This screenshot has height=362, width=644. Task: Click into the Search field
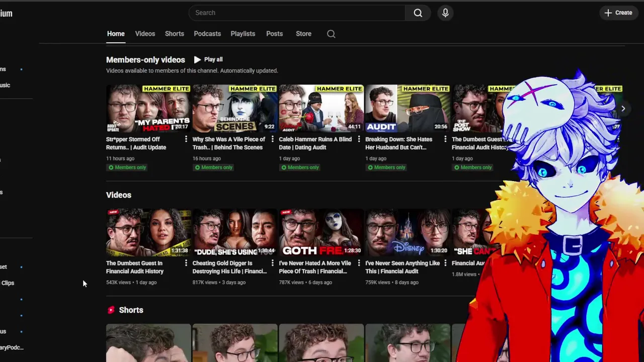click(297, 13)
